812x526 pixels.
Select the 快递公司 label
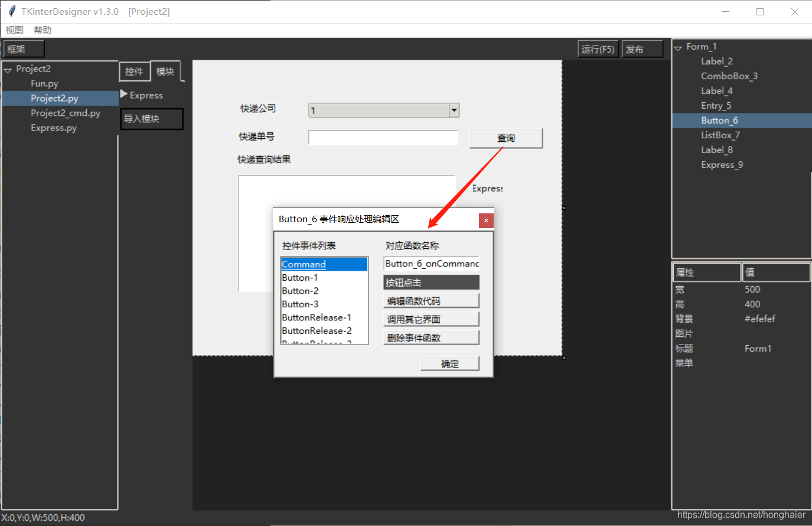[x=258, y=109]
